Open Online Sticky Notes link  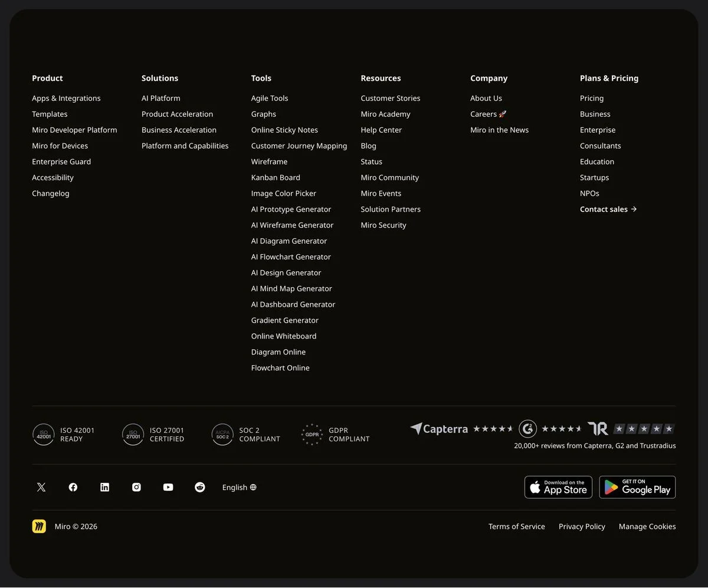click(284, 130)
